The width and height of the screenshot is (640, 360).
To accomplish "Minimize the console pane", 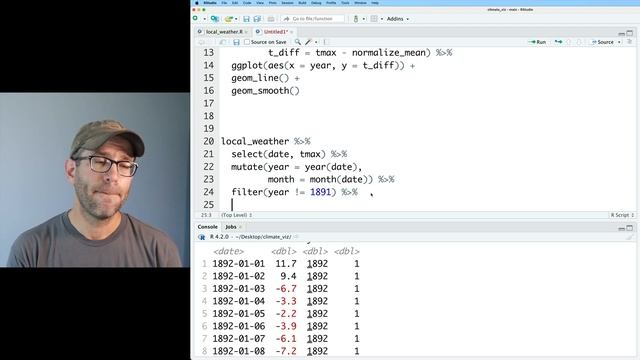I will (x=621, y=228).
